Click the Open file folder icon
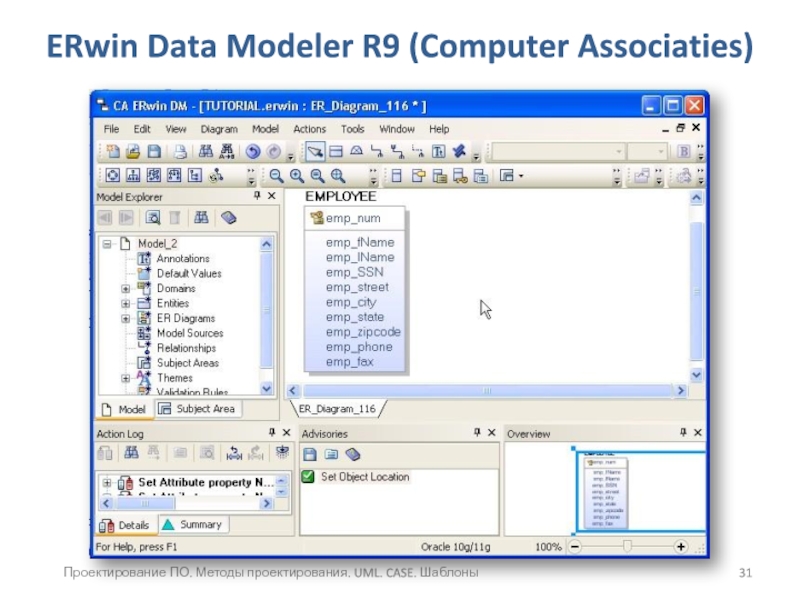This screenshot has height=600, width=800. pyautogui.click(x=133, y=152)
